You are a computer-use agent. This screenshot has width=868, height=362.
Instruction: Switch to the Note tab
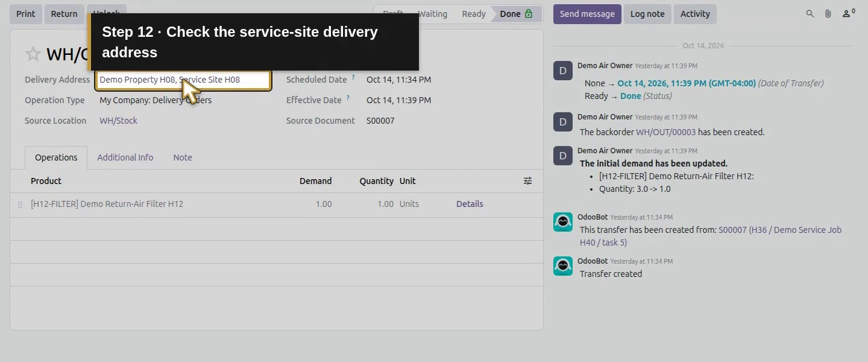point(183,157)
